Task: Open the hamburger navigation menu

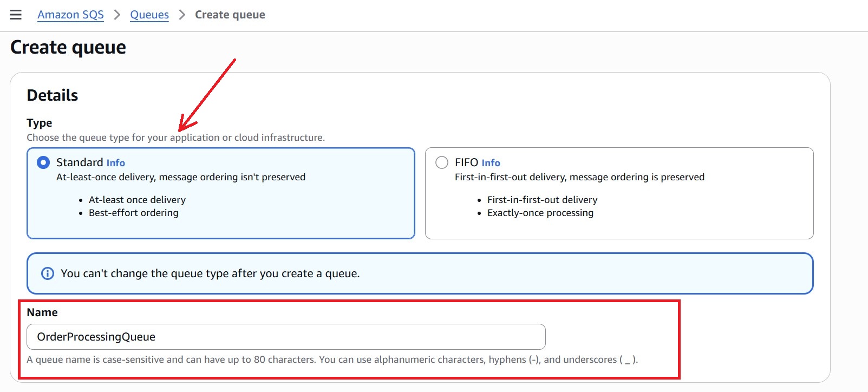Action: [x=16, y=15]
